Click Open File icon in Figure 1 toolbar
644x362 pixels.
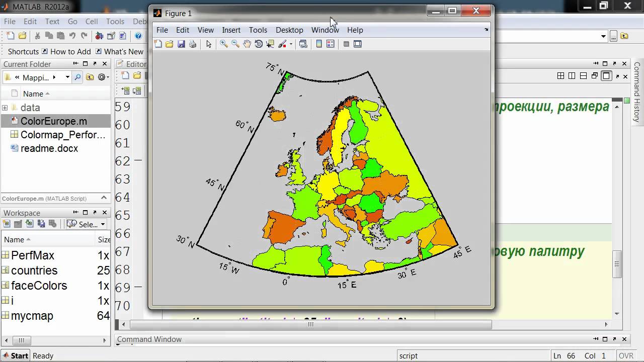[170, 44]
